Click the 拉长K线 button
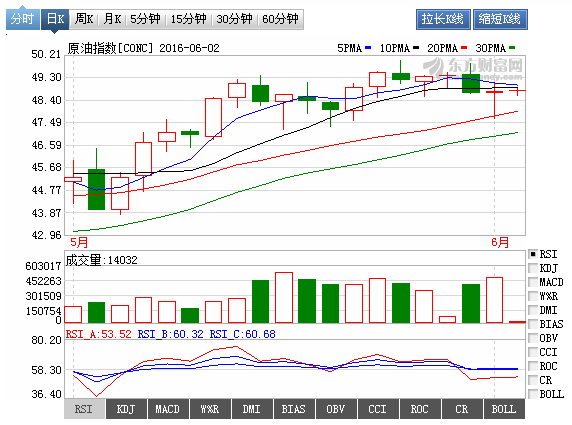The width and height of the screenshot is (572, 425). coord(443,19)
